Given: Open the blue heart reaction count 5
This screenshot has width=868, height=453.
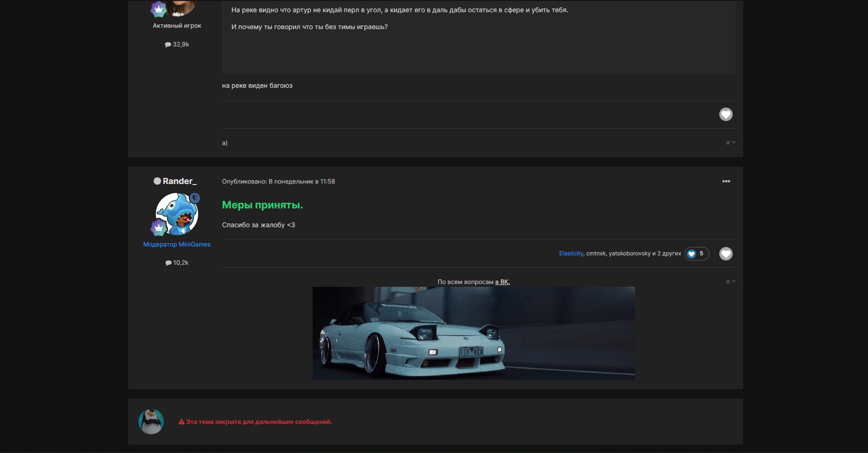Looking at the screenshot, I should coord(696,253).
